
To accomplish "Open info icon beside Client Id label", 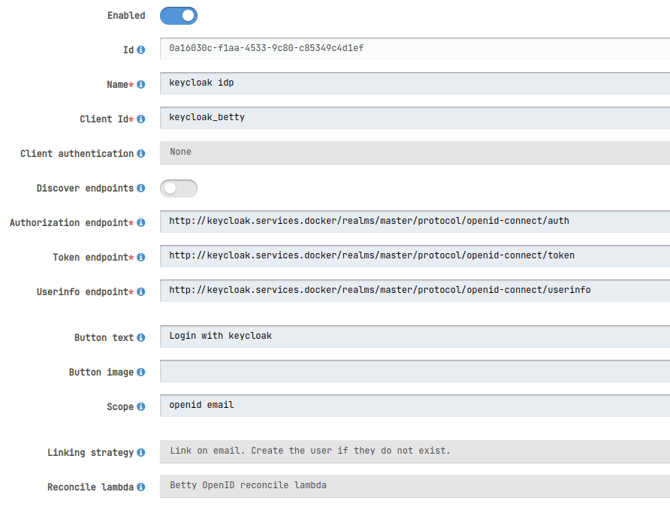I will (x=141, y=119).
